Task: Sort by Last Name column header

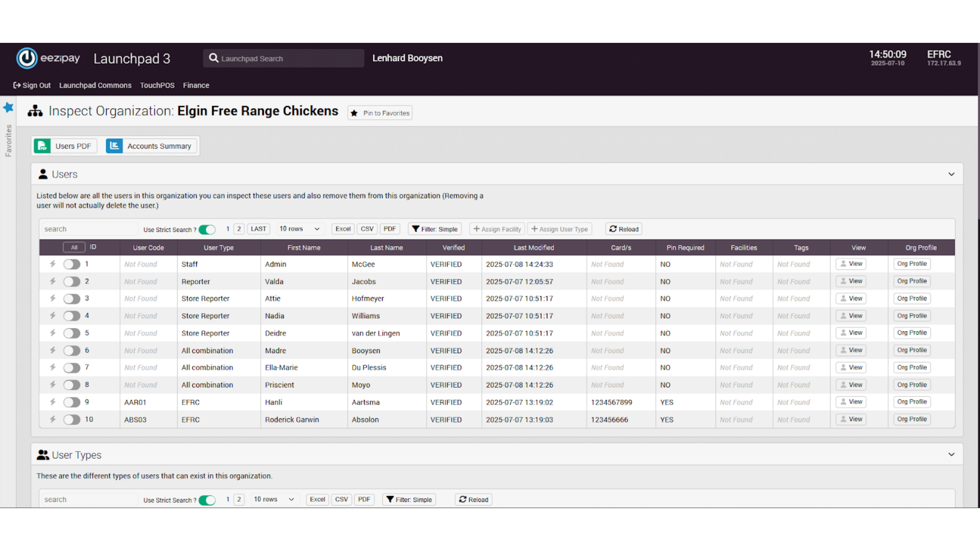Action: (386, 247)
